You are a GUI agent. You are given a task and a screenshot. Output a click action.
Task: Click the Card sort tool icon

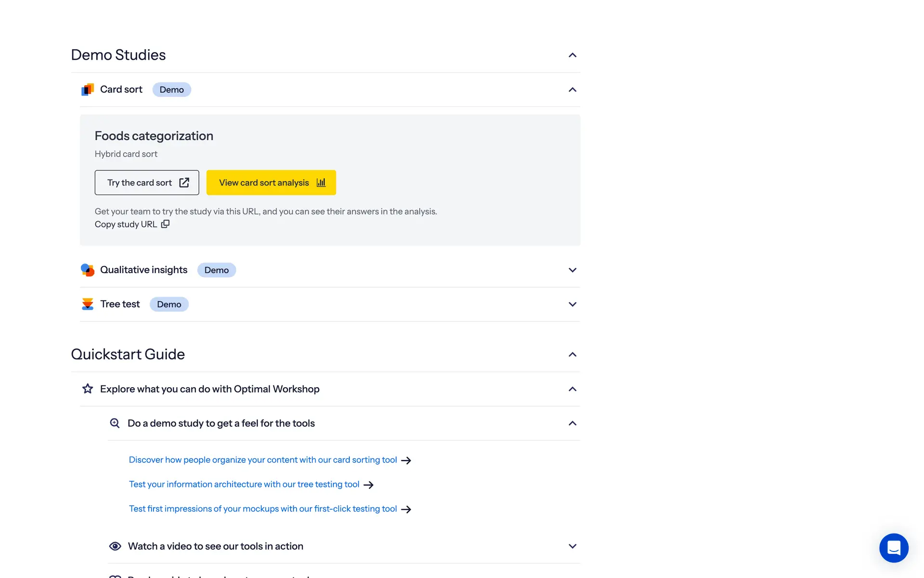pos(88,90)
